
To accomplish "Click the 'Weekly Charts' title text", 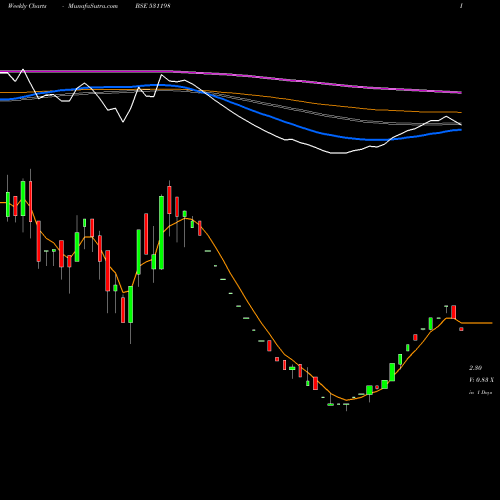I will pos(27,6).
